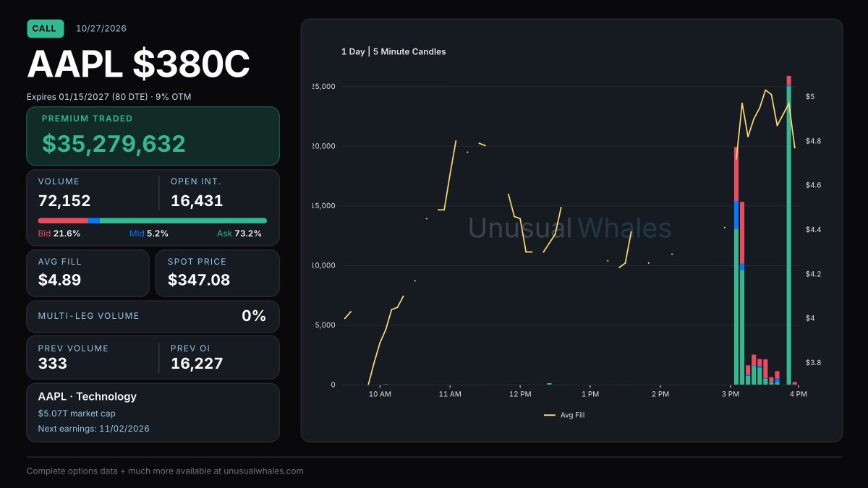Click the PREMIUM TRADED label
Image resolution: width=868 pixels, height=488 pixels.
(88, 119)
